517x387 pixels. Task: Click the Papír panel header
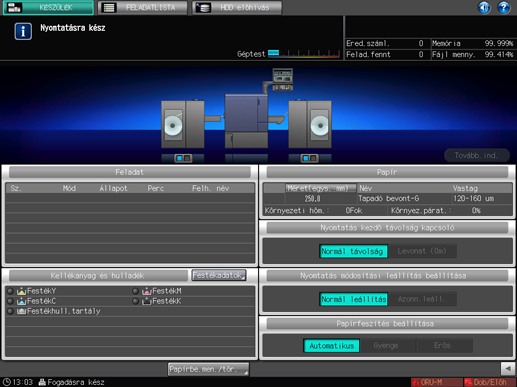387,172
